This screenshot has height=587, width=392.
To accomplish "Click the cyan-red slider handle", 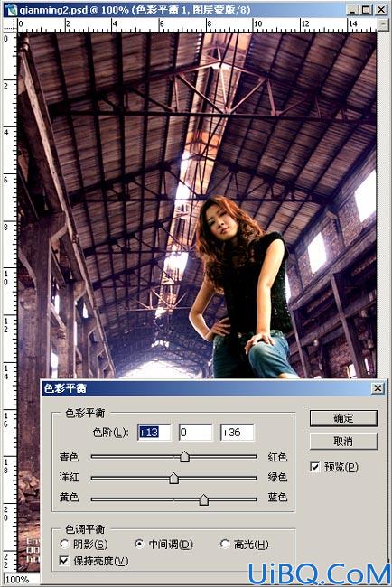I will click(x=184, y=457).
